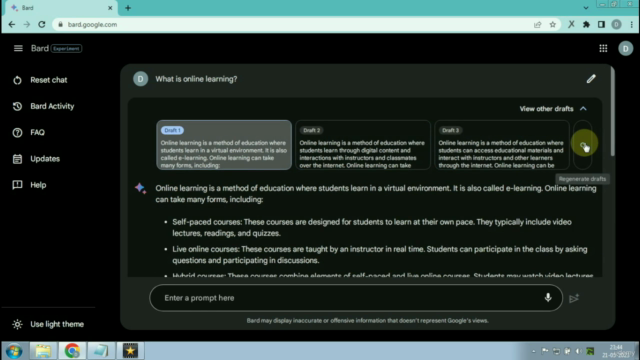640x360 pixels.
Task: Click the Reset chat icon
Action: pos(17,80)
